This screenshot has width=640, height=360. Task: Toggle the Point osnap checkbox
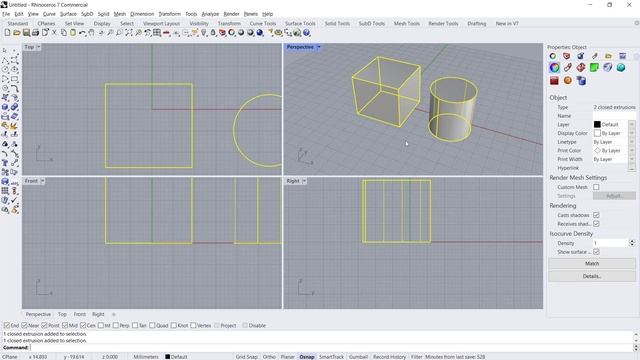point(44,325)
